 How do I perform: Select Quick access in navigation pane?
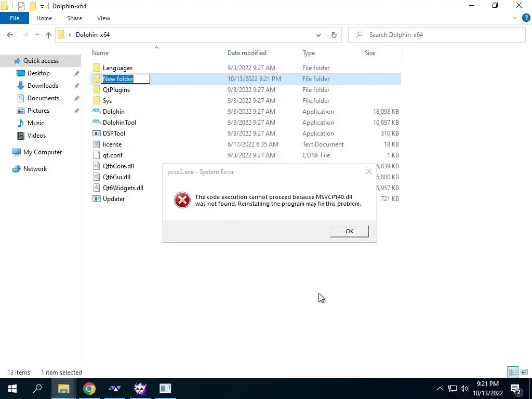(x=41, y=61)
